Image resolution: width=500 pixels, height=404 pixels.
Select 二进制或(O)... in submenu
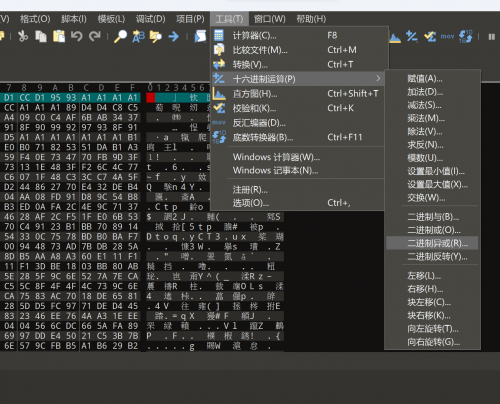click(432, 230)
